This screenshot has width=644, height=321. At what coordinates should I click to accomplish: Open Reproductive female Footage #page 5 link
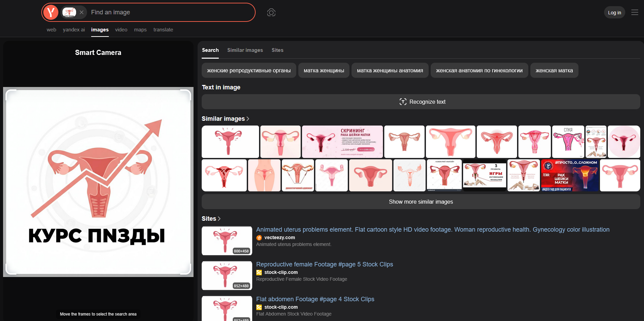325,264
